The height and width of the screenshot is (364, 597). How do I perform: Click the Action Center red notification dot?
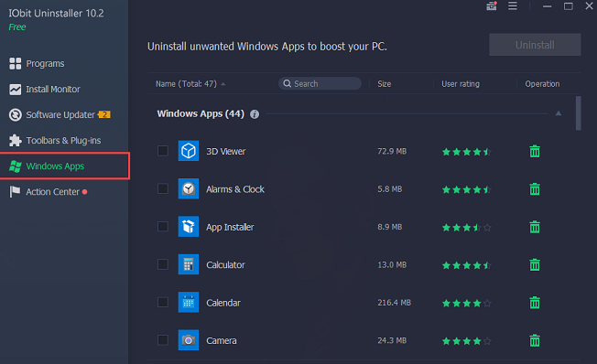click(84, 192)
